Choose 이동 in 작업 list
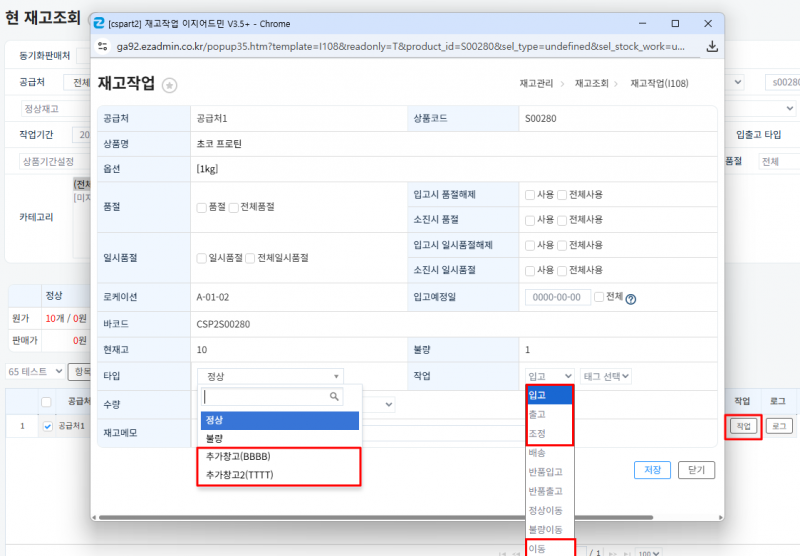Image resolution: width=800 pixels, height=556 pixels. point(549,549)
